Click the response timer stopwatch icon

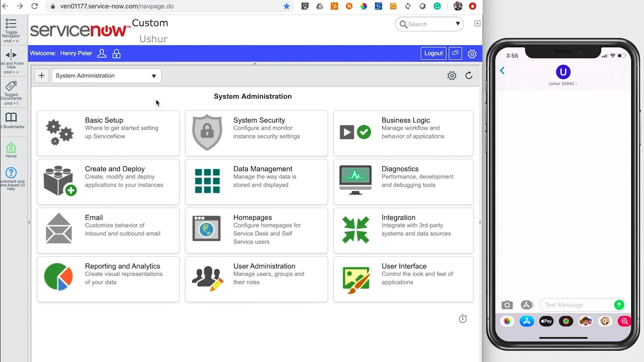(x=463, y=318)
